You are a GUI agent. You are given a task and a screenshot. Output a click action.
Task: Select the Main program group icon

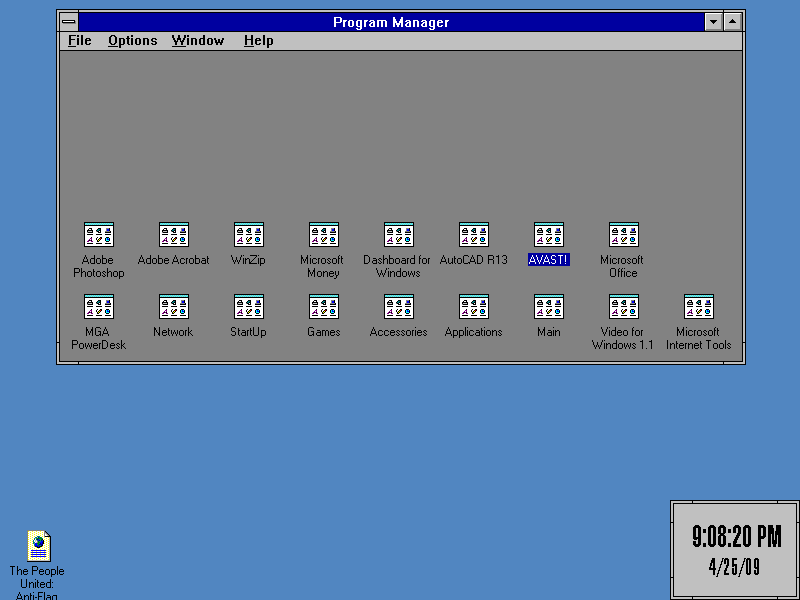click(x=549, y=307)
